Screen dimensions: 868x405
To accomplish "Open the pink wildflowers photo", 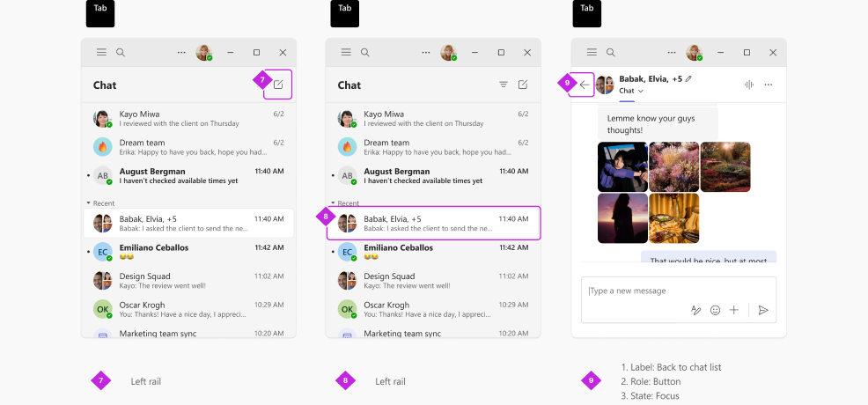I will (673, 167).
